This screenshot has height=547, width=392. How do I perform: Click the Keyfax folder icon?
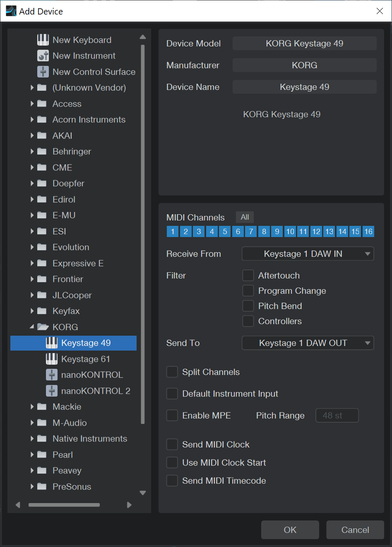pos(42,311)
